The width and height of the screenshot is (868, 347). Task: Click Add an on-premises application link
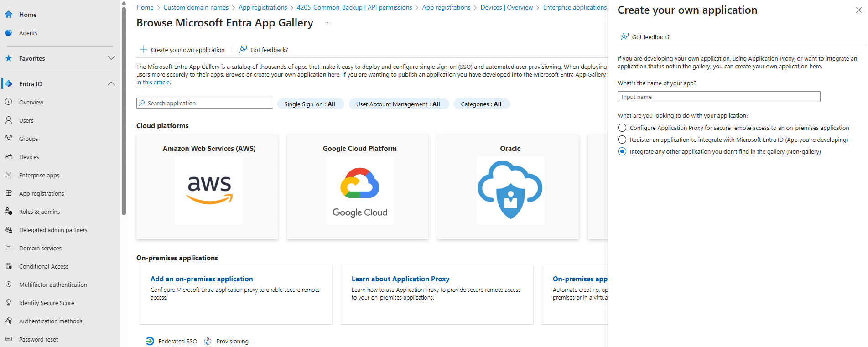(x=202, y=279)
